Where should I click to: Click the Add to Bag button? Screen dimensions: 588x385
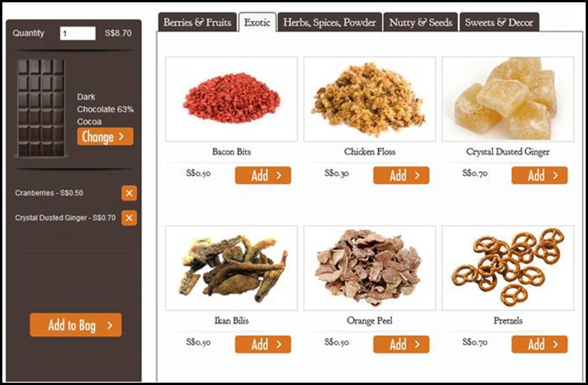[75, 325]
